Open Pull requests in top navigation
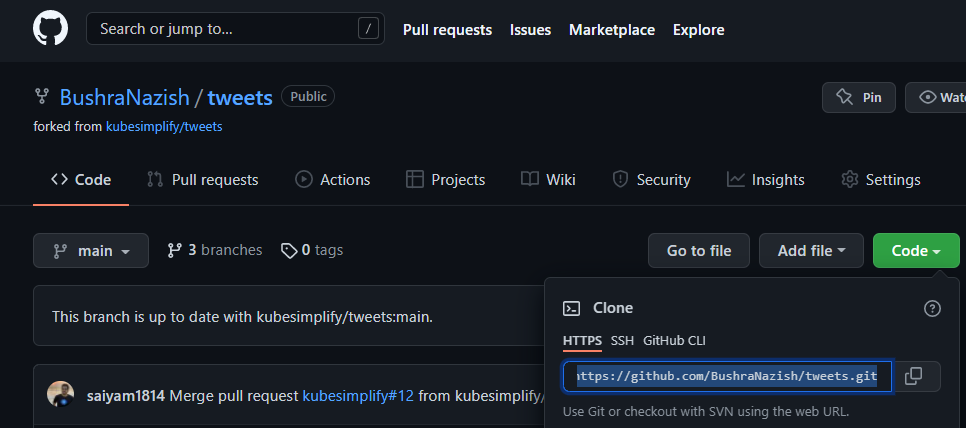This screenshot has height=428, width=966. (447, 30)
